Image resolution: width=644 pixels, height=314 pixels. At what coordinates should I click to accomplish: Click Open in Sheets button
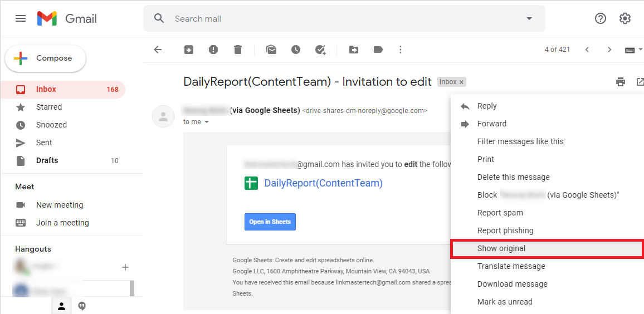270,222
